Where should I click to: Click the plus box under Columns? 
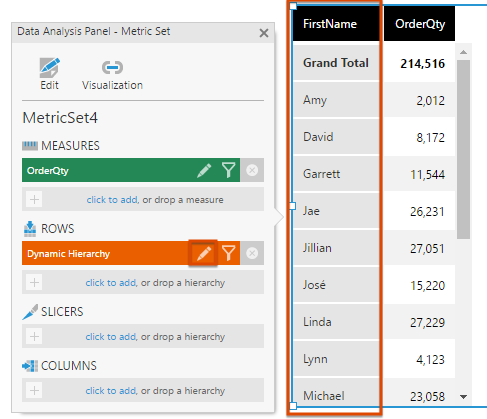pos(34,390)
